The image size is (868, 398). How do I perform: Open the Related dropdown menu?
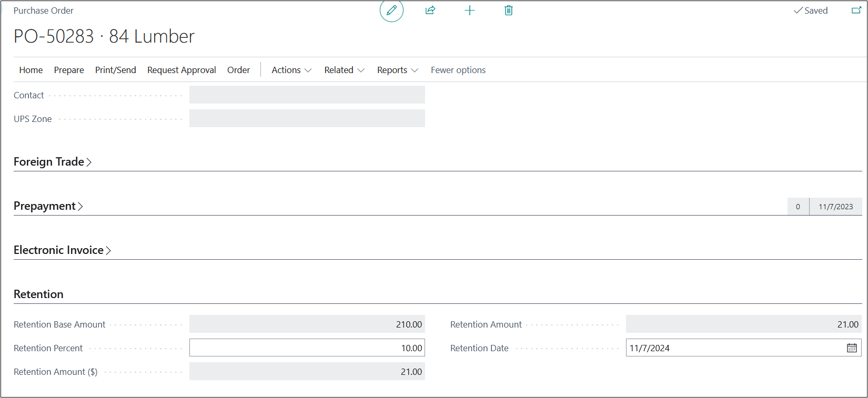pyautogui.click(x=344, y=70)
